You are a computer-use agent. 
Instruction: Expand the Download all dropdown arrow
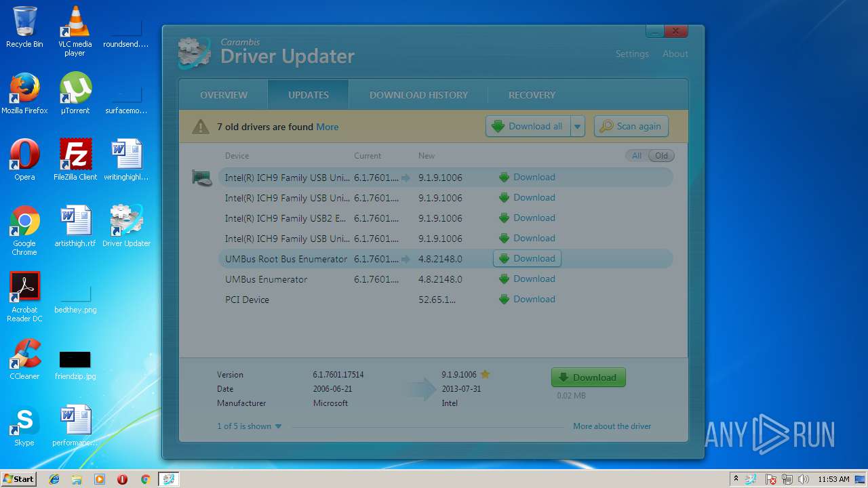pos(578,127)
